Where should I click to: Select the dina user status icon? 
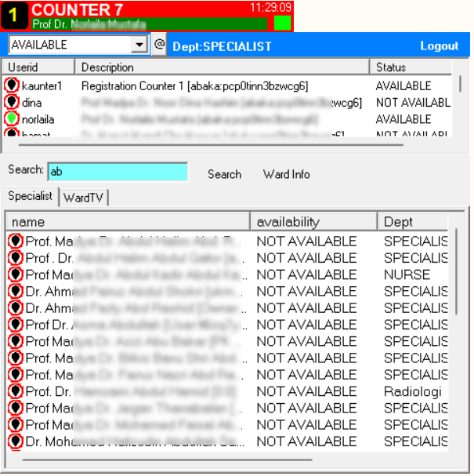coord(12,102)
